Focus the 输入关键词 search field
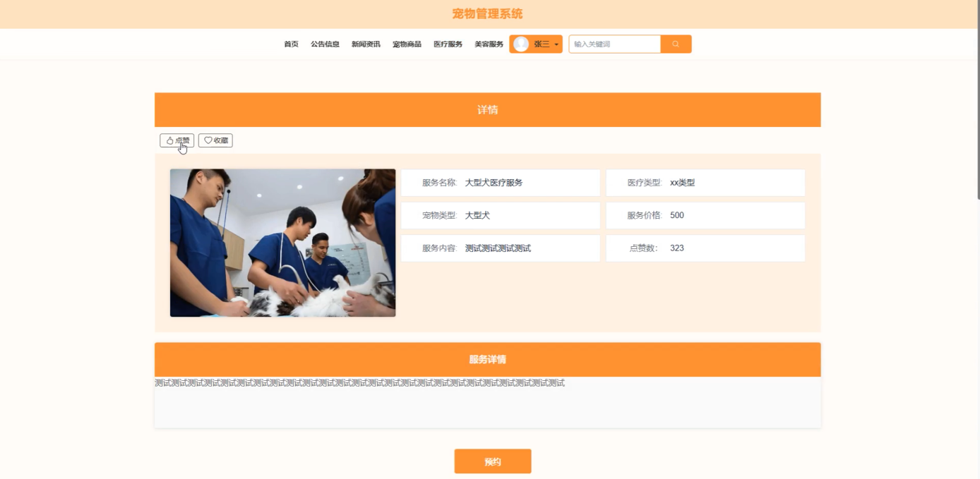Screen dimensions: 980x479 614,44
